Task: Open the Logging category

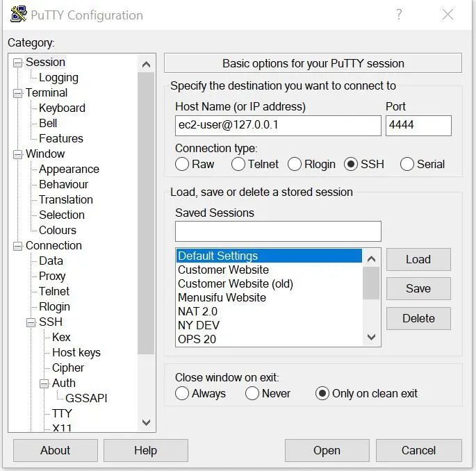Action: point(58,78)
